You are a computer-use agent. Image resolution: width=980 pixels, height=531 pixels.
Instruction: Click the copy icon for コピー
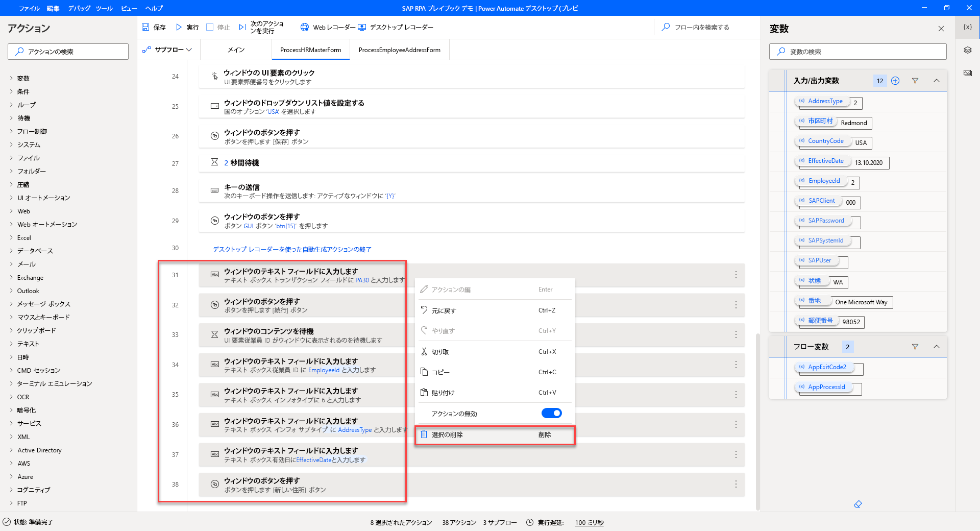click(424, 372)
